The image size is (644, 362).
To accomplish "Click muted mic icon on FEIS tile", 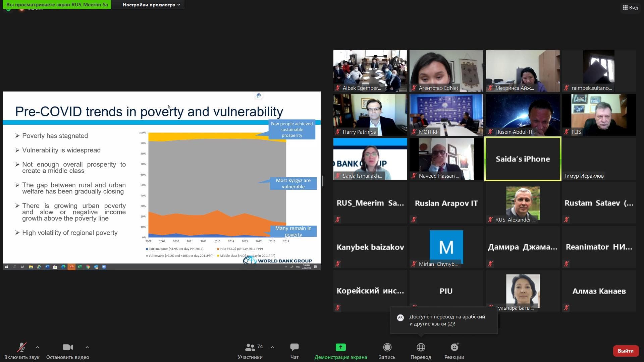I will click(567, 132).
